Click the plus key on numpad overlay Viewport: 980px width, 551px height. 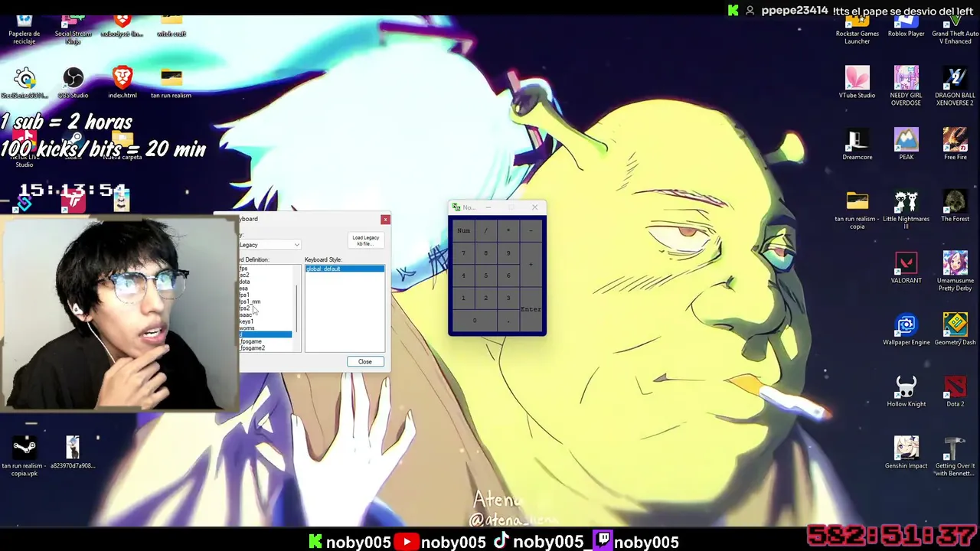pos(531,264)
